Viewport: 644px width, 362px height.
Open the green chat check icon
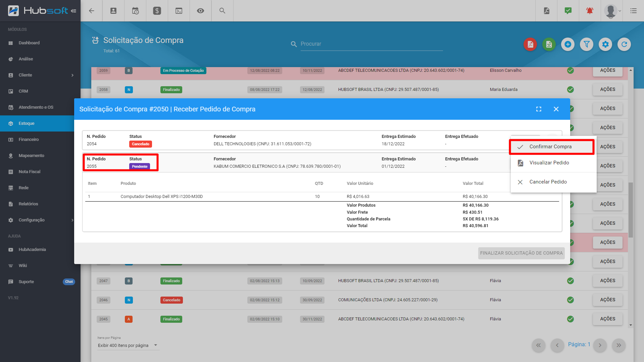568,11
